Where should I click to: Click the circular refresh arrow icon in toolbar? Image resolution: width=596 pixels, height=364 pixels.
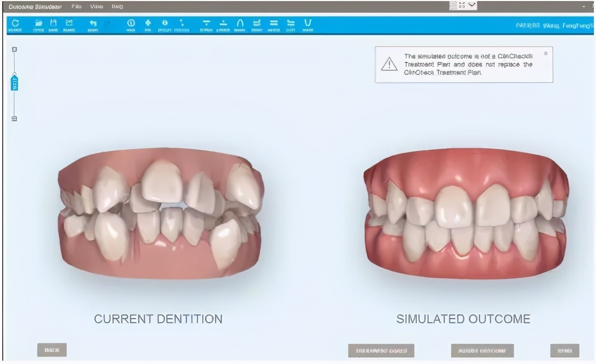(x=15, y=23)
